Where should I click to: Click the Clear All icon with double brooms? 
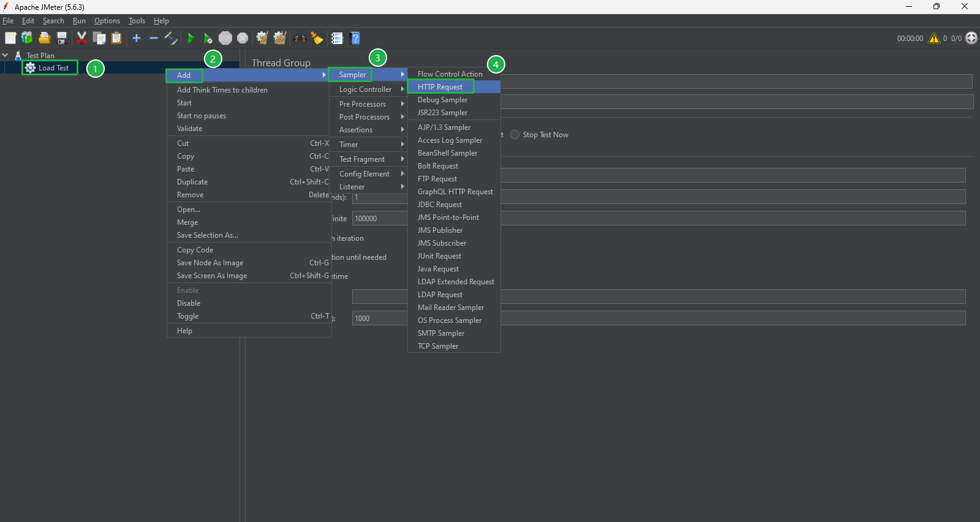pyautogui.click(x=280, y=38)
